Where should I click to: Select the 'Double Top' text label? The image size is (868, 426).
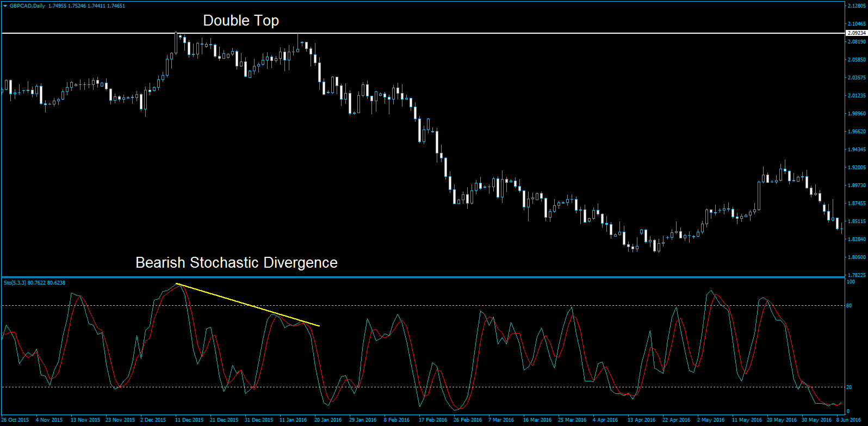pyautogui.click(x=241, y=21)
